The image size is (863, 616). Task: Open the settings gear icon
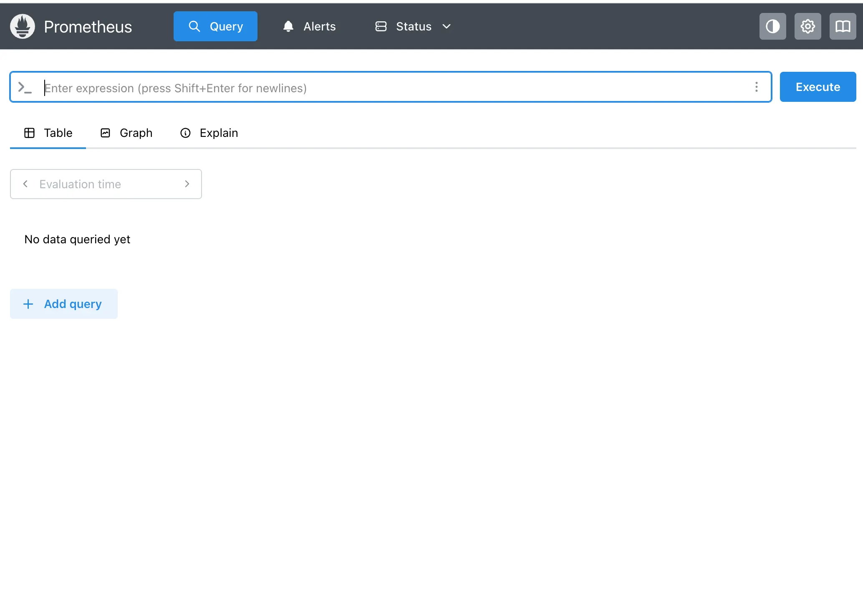807,26
